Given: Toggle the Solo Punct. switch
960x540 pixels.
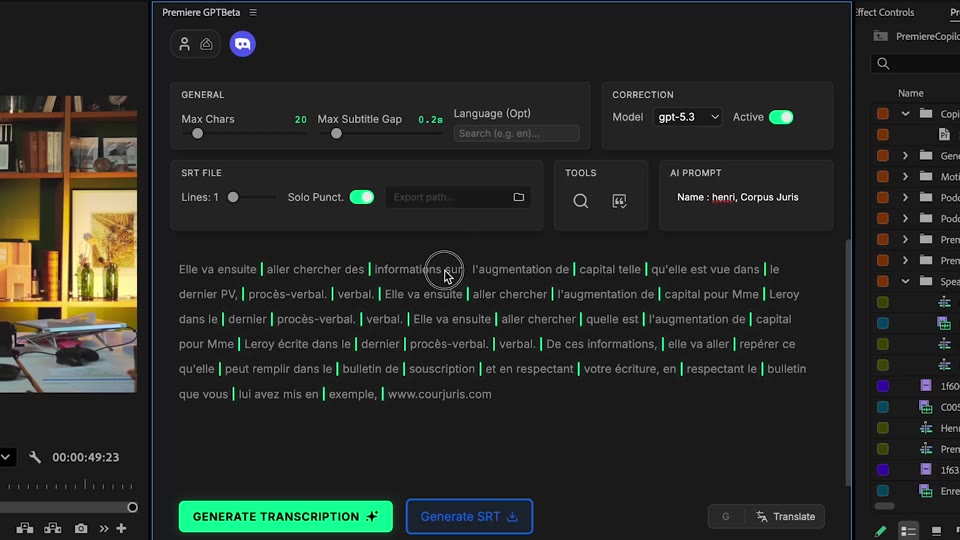Looking at the screenshot, I should (362, 197).
